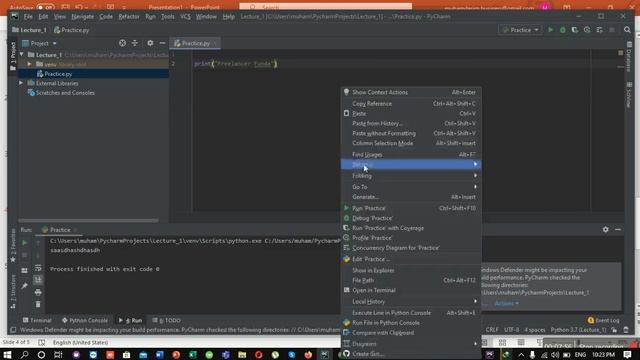Select Practice.py in project tree
The image size is (640, 360).
pyautogui.click(x=58, y=74)
